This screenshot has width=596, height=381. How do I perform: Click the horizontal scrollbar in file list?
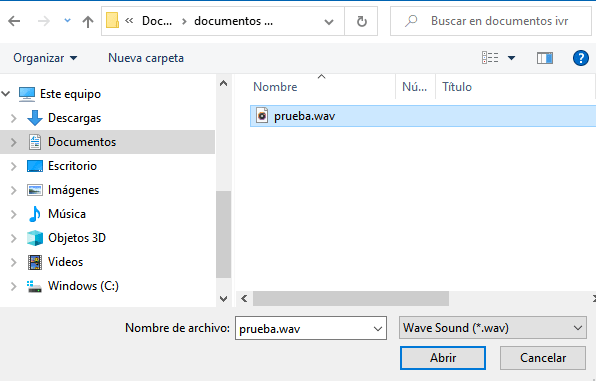(351, 298)
